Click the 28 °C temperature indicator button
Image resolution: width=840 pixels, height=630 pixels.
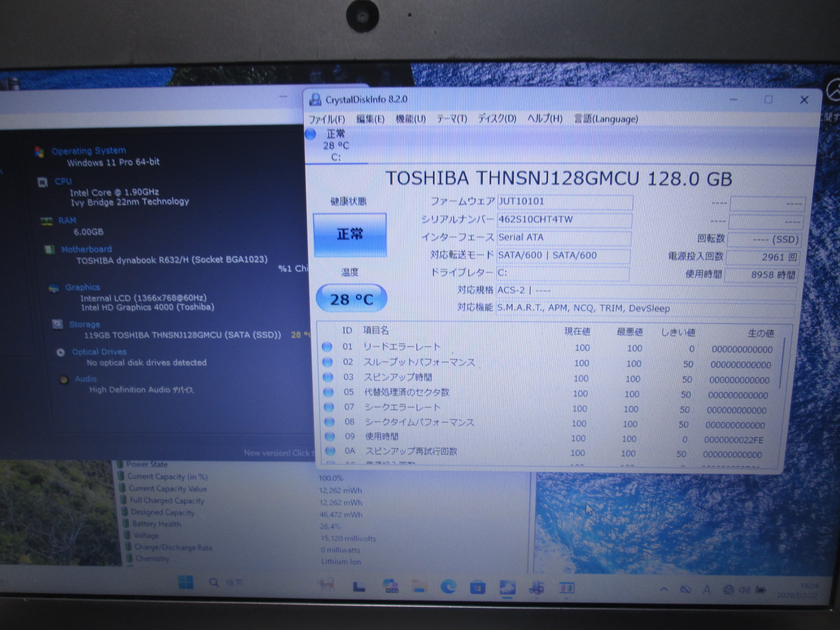[x=351, y=299]
